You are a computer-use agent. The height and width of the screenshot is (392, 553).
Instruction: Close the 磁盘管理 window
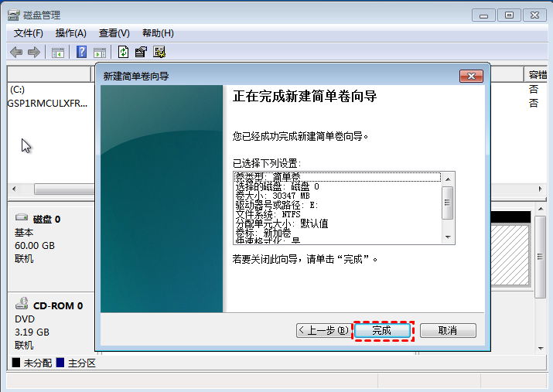(x=534, y=15)
